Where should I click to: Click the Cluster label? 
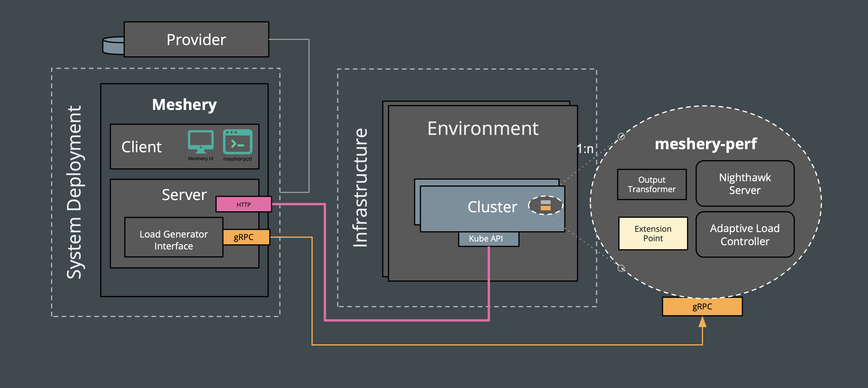click(492, 207)
